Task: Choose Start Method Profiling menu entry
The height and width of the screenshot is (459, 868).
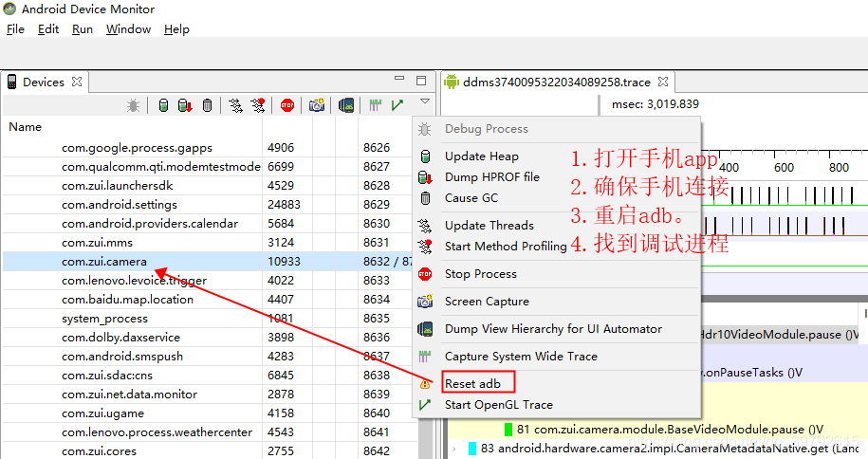Action: tap(506, 247)
